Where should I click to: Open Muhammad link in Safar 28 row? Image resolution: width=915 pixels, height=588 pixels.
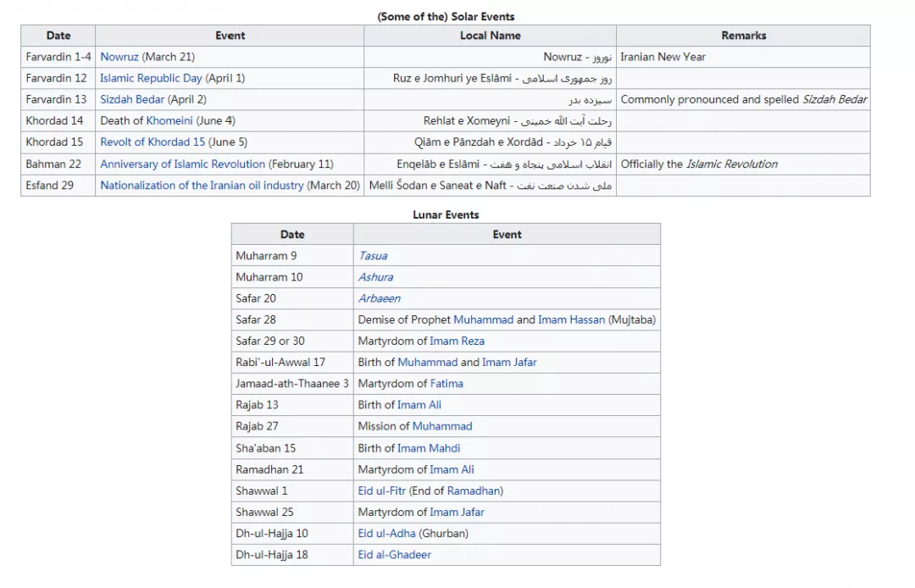[483, 319]
